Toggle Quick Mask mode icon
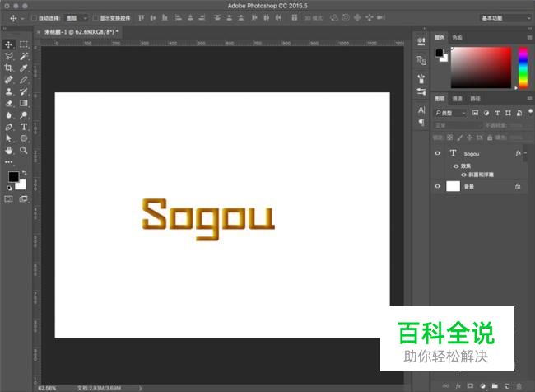 (8, 199)
